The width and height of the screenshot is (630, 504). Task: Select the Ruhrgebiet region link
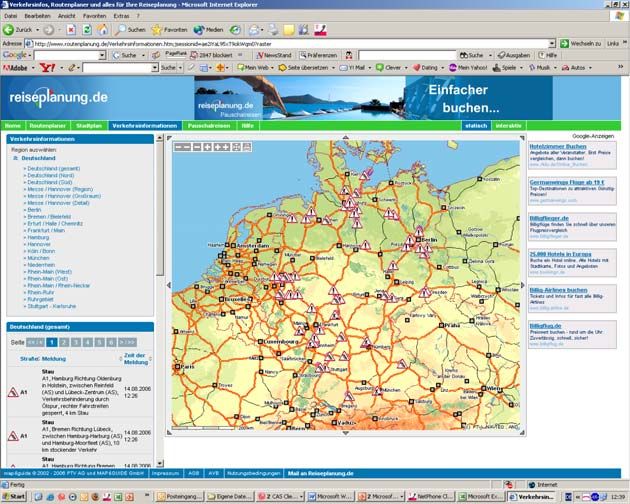click(40, 299)
